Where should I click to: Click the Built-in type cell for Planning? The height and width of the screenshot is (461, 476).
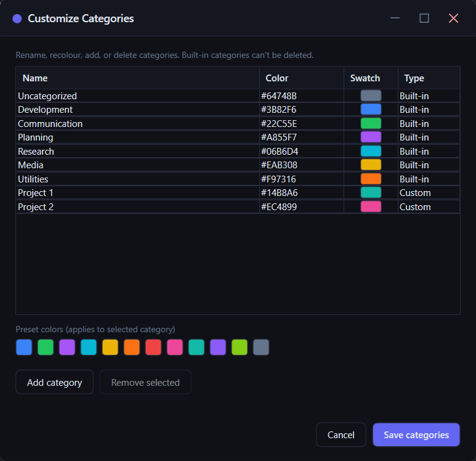429,137
